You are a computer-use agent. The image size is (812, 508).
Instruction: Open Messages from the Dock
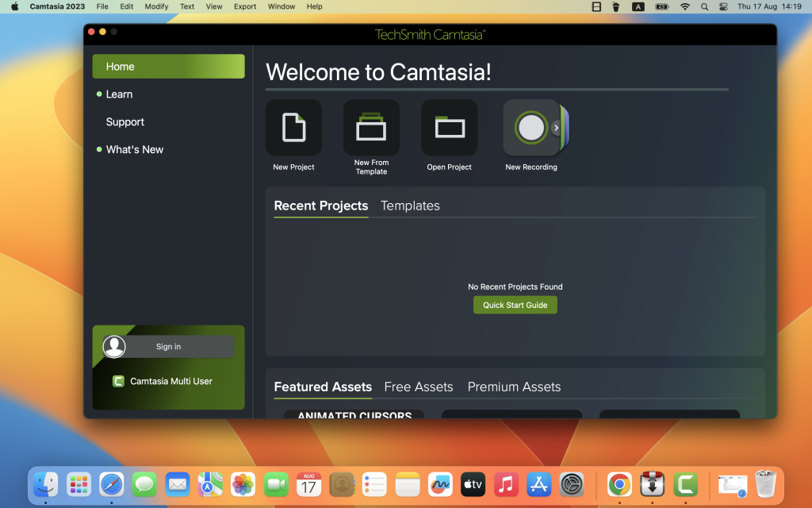tap(144, 485)
